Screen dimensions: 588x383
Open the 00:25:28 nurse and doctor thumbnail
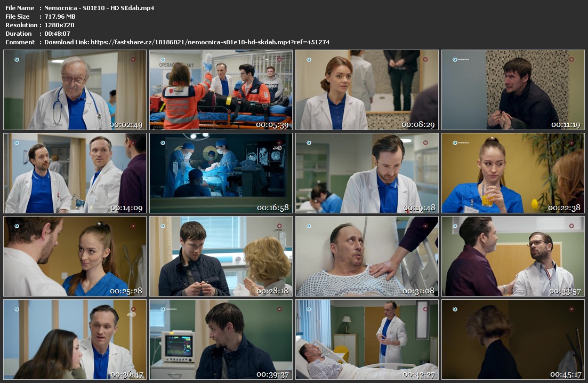coord(75,256)
